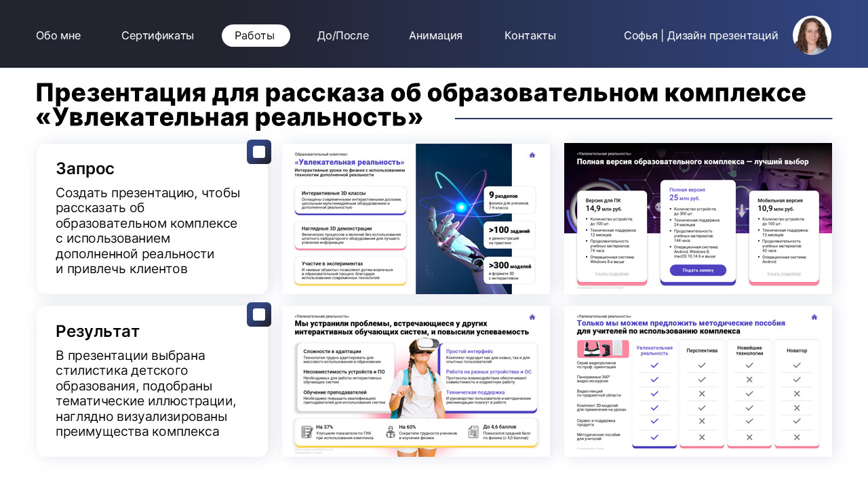Click the «Результат» card heading
Viewport: 868px width, 488px height.
(98, 331)
